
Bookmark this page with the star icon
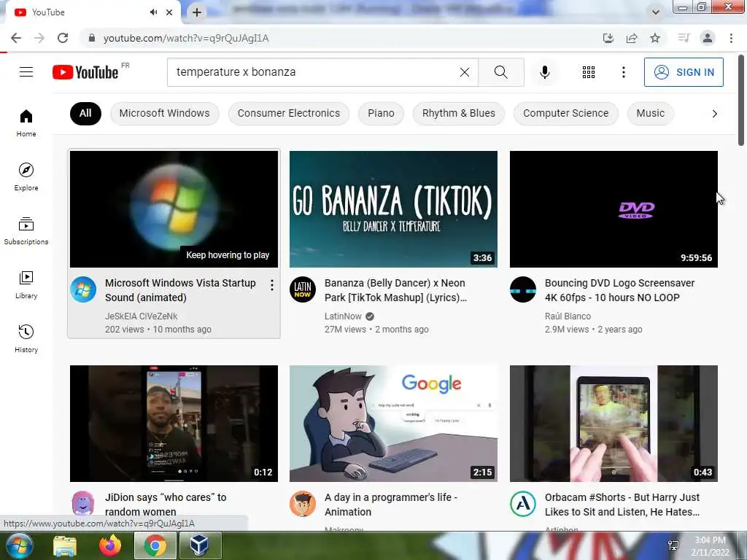pos(655,38)
